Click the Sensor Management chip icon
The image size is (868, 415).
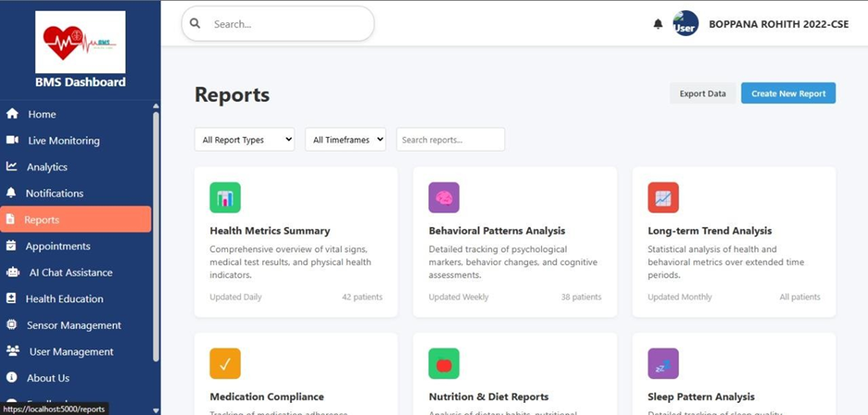click(x=12, y=324)
